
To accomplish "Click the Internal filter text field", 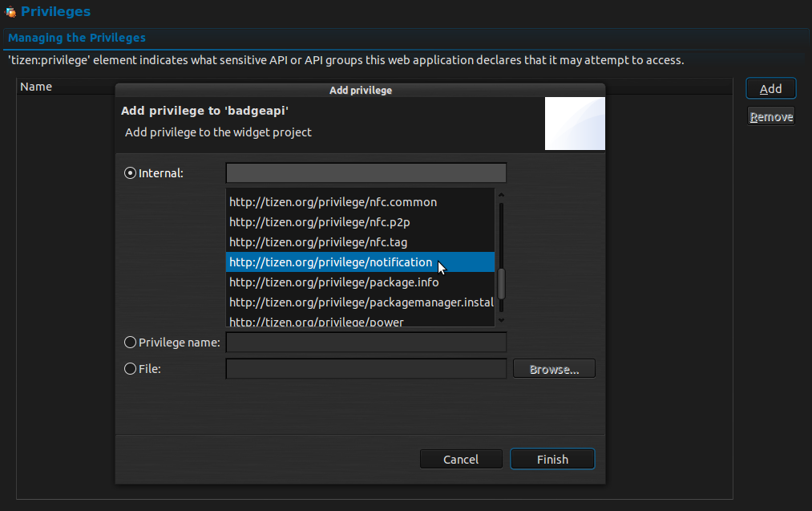I will tap(366, 173).
